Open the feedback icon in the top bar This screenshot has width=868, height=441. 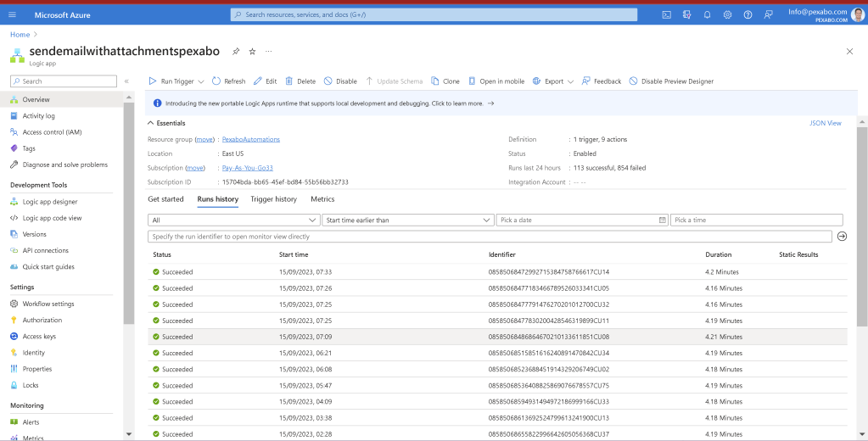click(x=768, y=15)
